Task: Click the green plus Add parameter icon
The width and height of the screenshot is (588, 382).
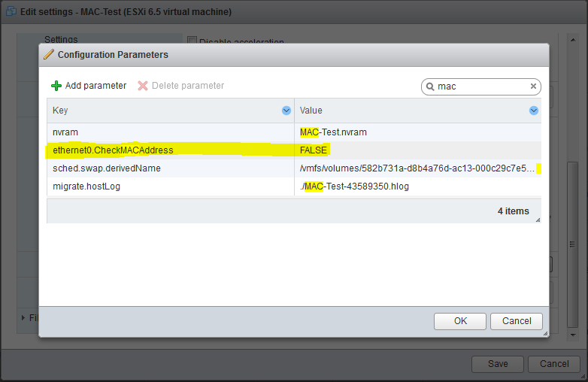Action: click(56, 86)
